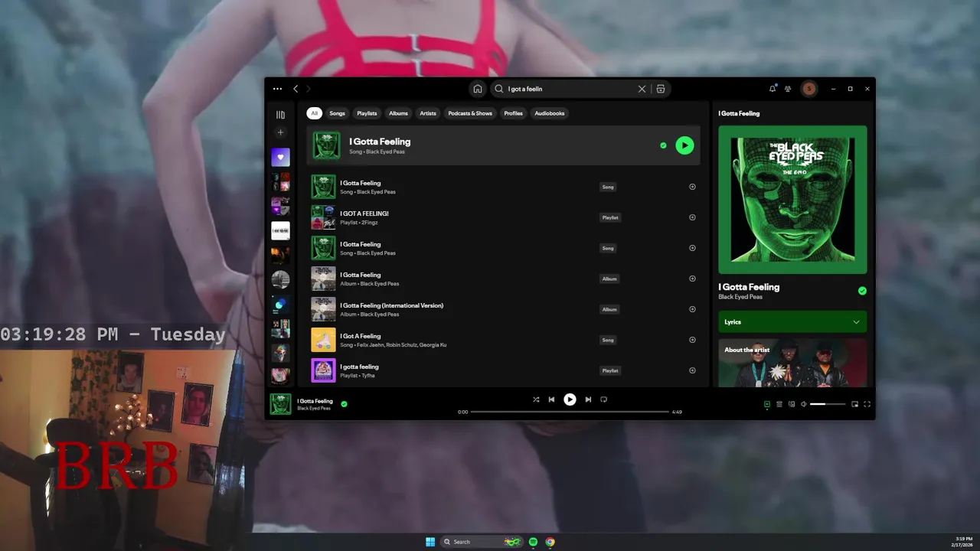Image resolution: width=980 pixels, height=551 pixels.
Task: Enter full screen mode
Action: pos(867,404)
